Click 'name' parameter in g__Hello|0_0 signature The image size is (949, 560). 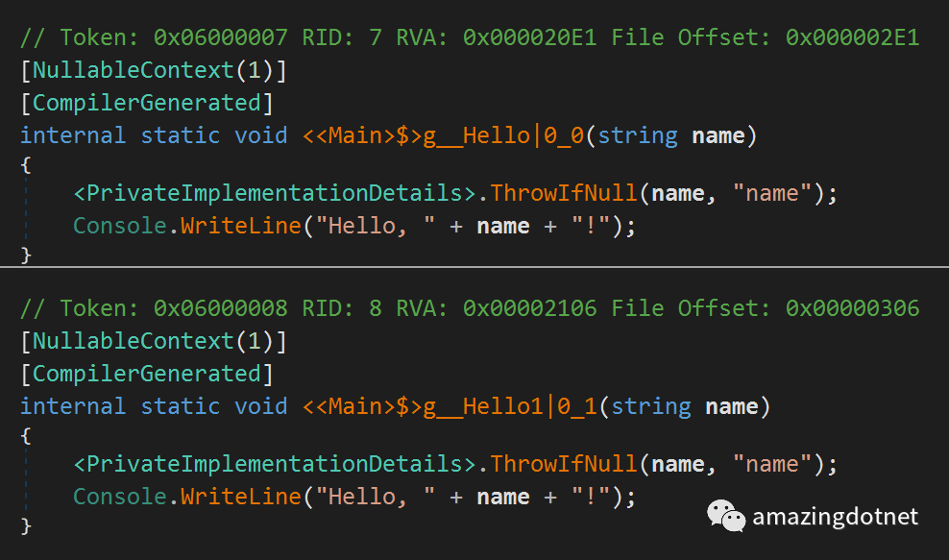[x=718, y=136]
